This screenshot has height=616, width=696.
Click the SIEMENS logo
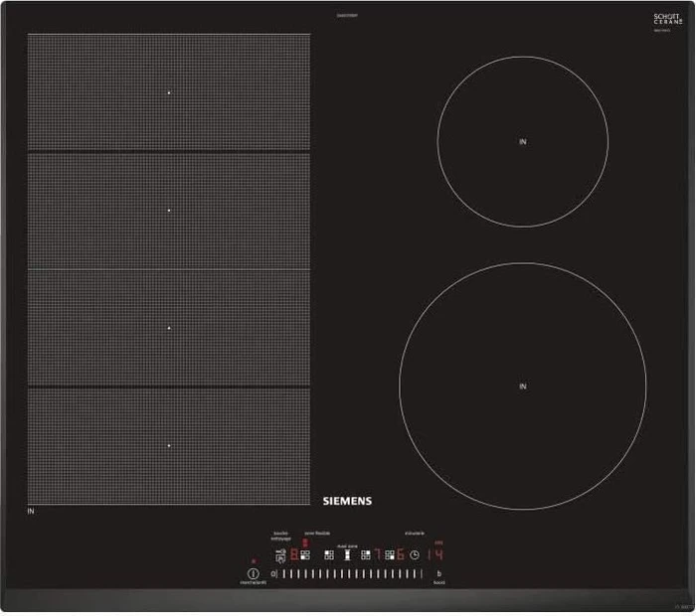(x=347, y=501)
